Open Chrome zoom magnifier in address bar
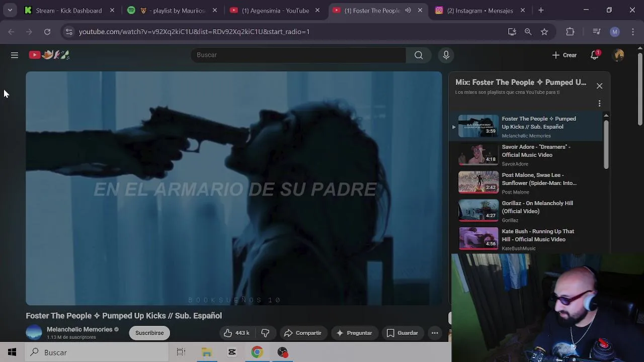 click(528, 32)
